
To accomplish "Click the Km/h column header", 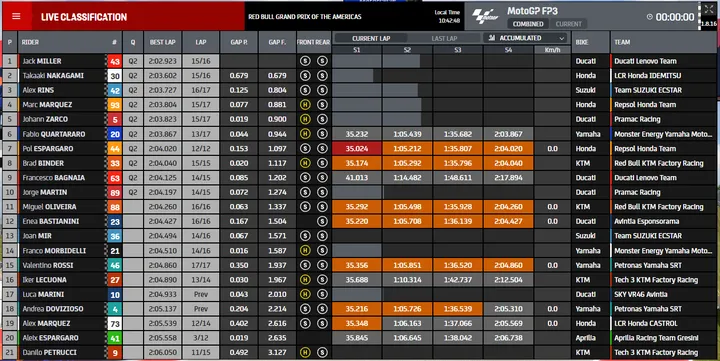I will (552, 50).
